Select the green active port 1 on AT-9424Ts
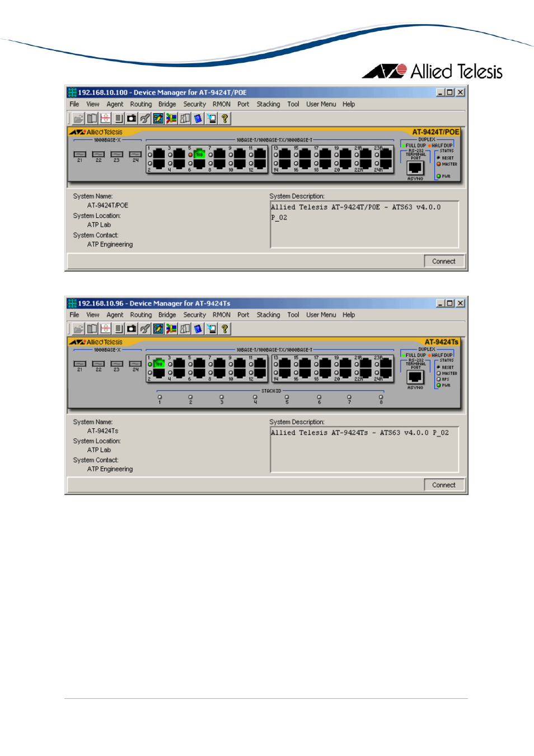The height and width of the screenshot is (756, 534). (159, 363)
